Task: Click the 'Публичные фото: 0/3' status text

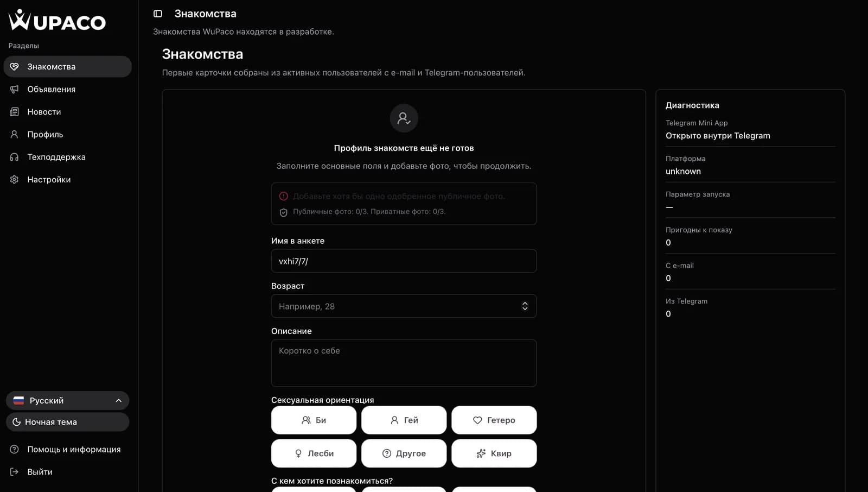Action: click(x=330, y=212)
